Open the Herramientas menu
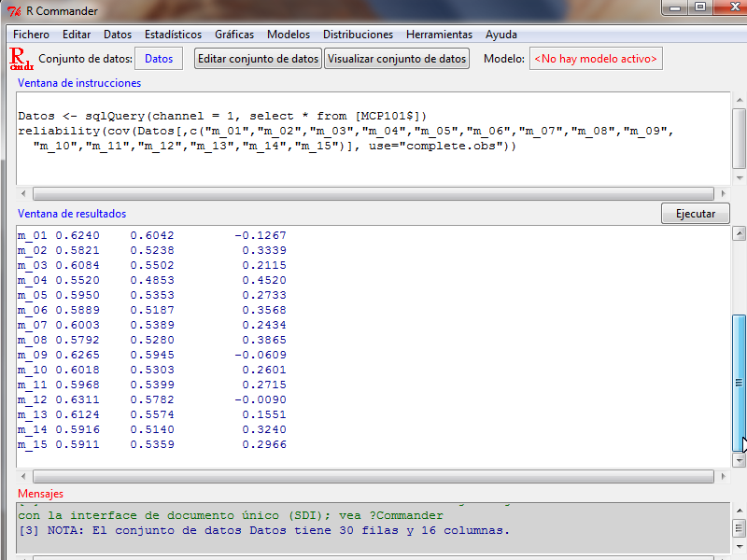Image resolution: width=747 pixels, height=560 pixels. click(x=439, y=35)
